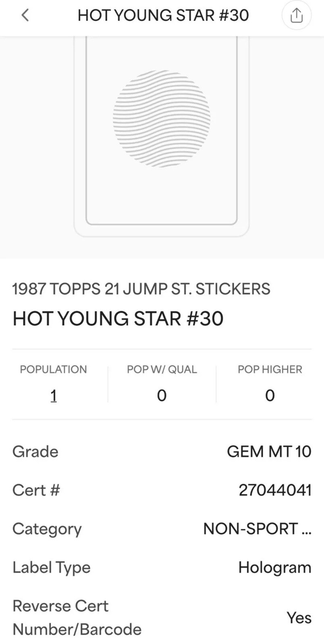Tap the 1987 TOPPS 21 JUMP ST. STICKERS set name

click(x=141, y=289)
